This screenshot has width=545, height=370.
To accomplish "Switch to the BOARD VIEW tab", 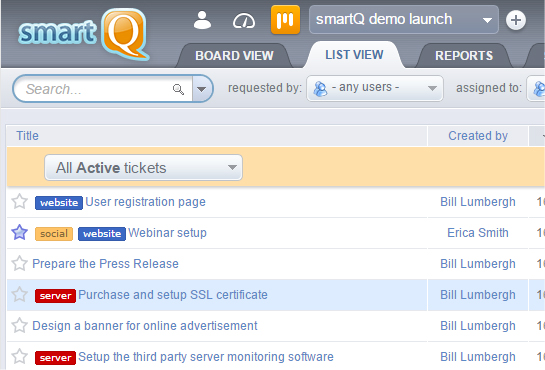I will [x=234, y=55].
